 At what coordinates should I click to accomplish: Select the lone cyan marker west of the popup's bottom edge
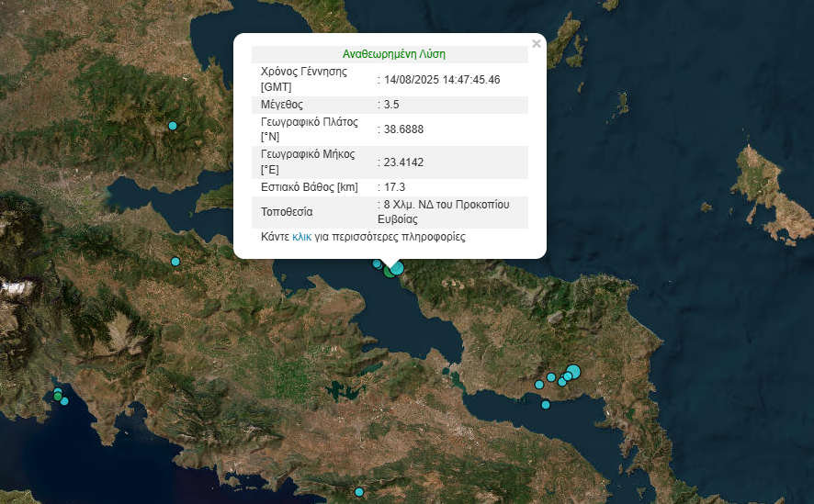[x=175, y=262]
